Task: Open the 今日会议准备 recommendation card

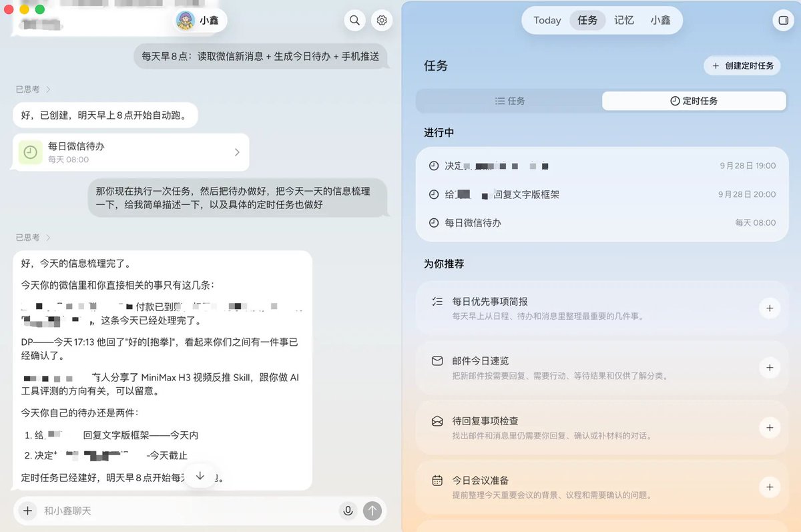Action: [602, 487]
